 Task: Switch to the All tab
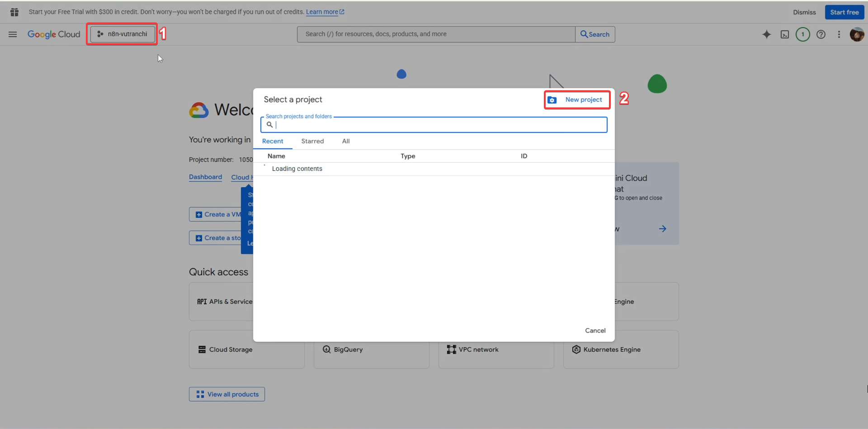[346, 141]
